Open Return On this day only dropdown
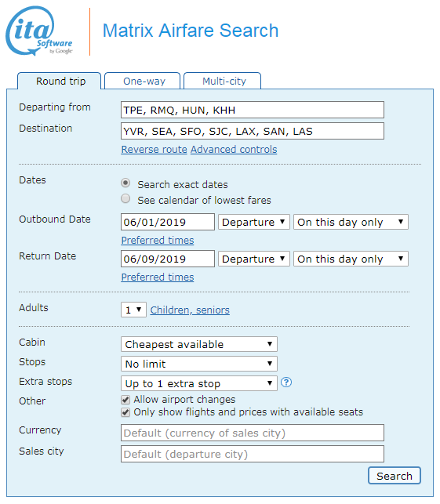Image resolution: width=440 pixels, height=504 pixels. coord(351,259)
